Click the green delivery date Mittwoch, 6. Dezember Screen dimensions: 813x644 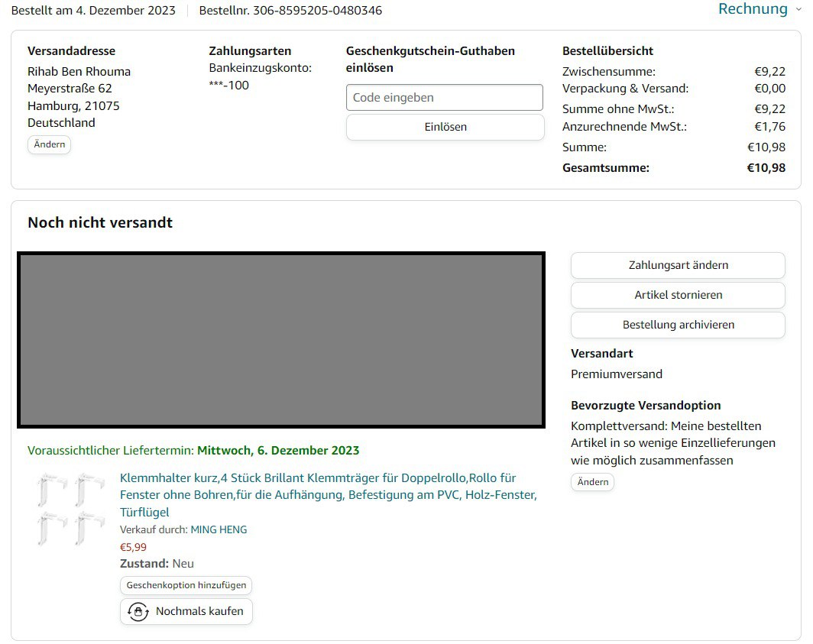[278, 451]
